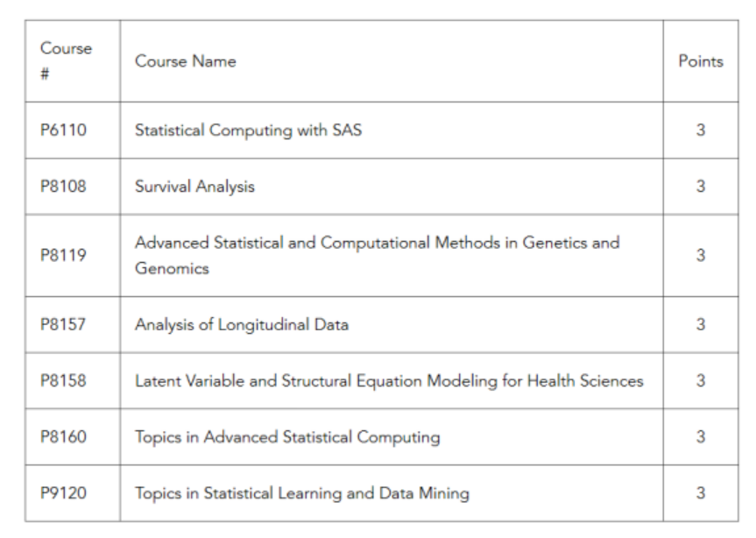This screenshot has height=538, width=756.
Task: Select course number P8160
Action: pyautogui.click(x=63, y=436)
